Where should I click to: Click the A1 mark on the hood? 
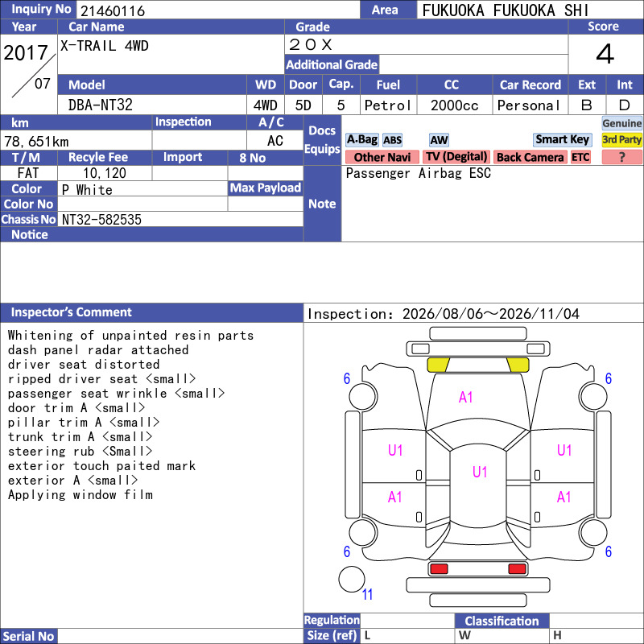[x=465, y=397]
